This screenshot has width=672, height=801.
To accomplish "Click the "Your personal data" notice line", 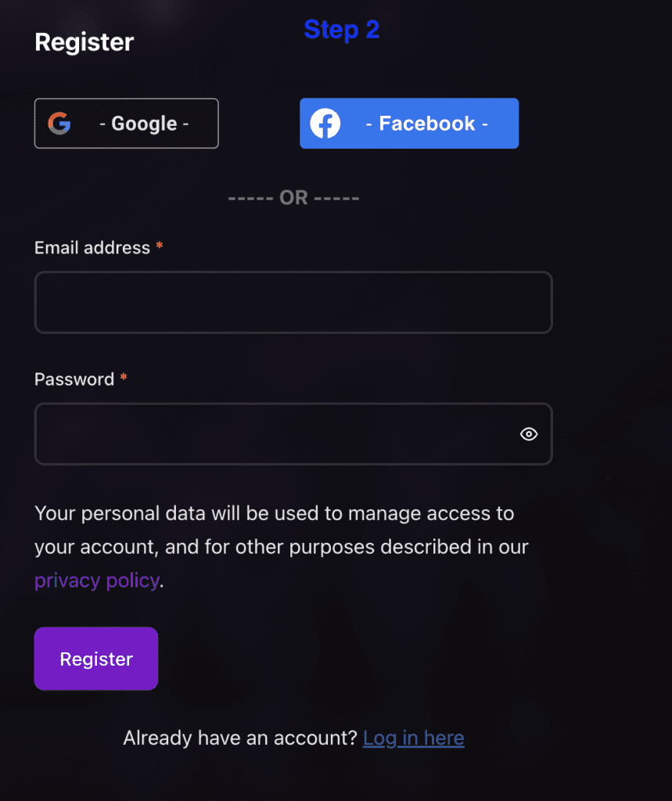I will [x=274, y=514].
